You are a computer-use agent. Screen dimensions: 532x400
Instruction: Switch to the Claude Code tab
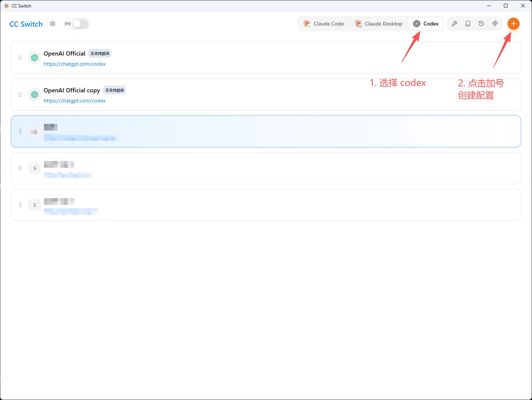point(324,24)
